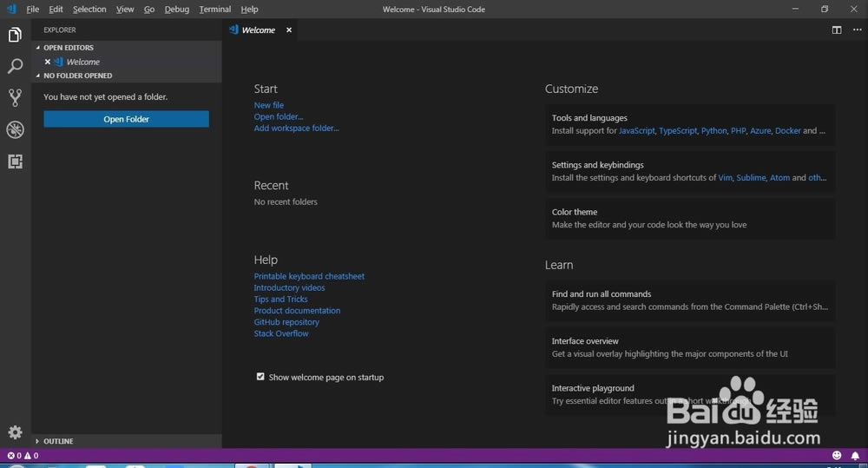The image size is (868, 468).
Task: Open the Explorer view in the activity bar
Action: [x=15, y=35]
